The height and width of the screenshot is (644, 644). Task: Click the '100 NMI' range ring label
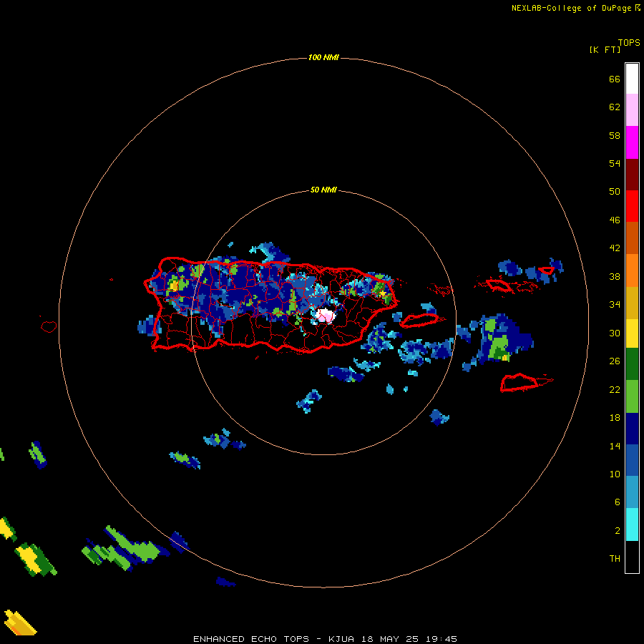[x=323, y=57]
